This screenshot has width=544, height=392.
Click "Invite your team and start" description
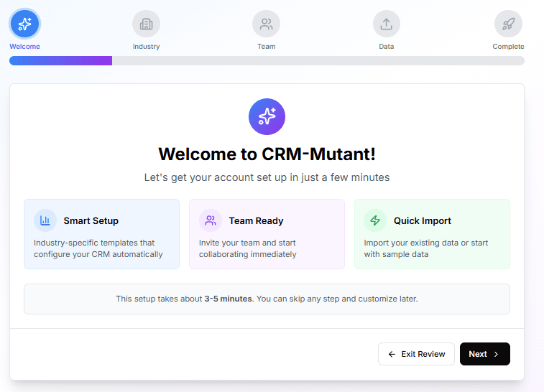[247, 248]
